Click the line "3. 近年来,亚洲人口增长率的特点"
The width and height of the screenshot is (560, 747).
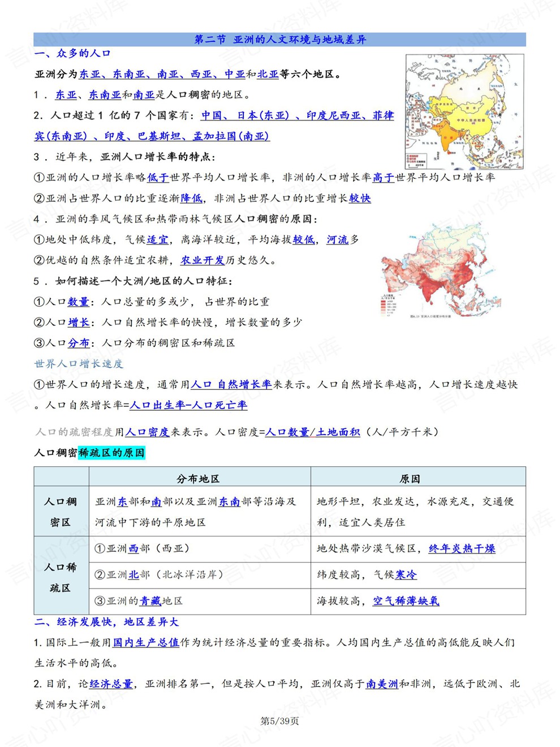tap(124, 157)
